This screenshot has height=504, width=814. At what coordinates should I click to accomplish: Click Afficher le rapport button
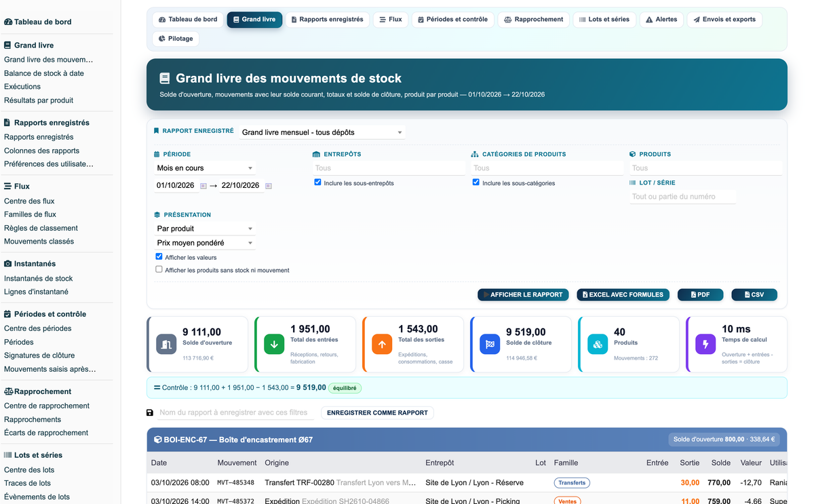[523, 295]
